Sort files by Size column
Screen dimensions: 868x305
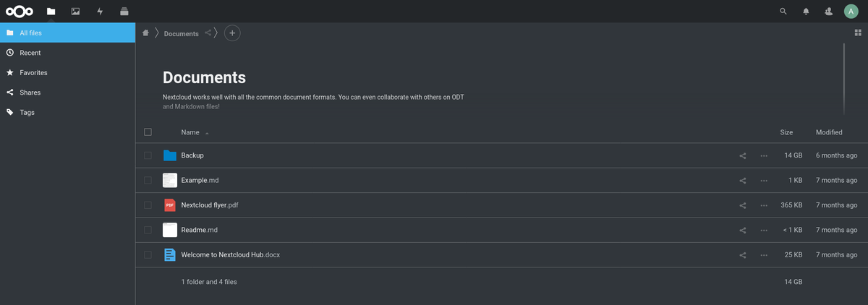(x=786, y=132)
